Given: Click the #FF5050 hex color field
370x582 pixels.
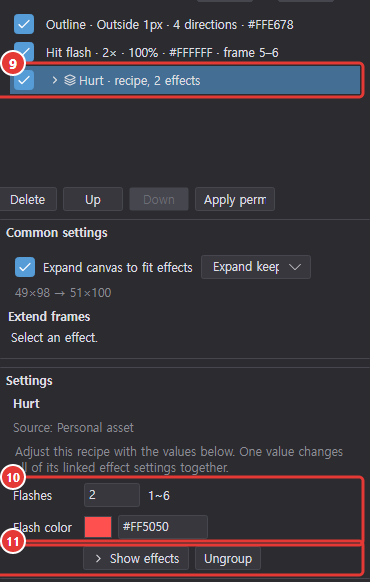Looking at the screenshot, I should (163, 527).
